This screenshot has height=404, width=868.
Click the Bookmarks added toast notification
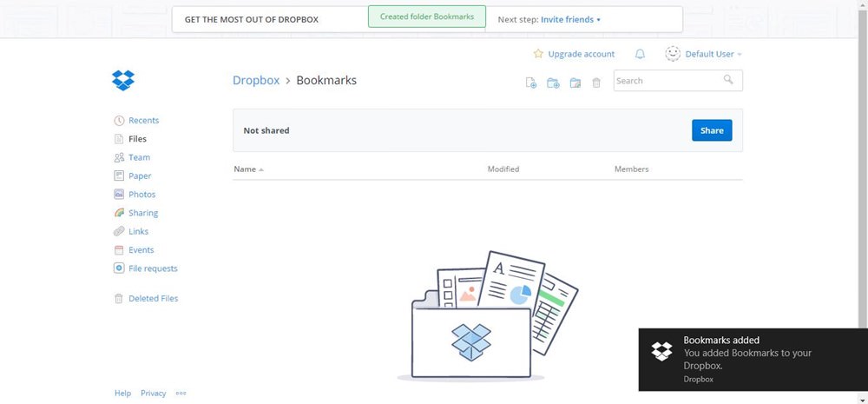click(753, 360)
